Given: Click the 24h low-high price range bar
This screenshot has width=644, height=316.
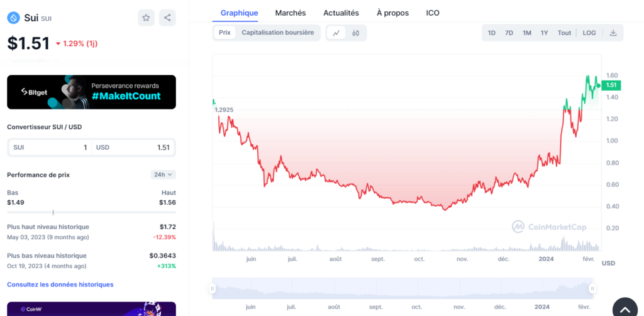Looking at the screenshot, I should tap(91, 212).
